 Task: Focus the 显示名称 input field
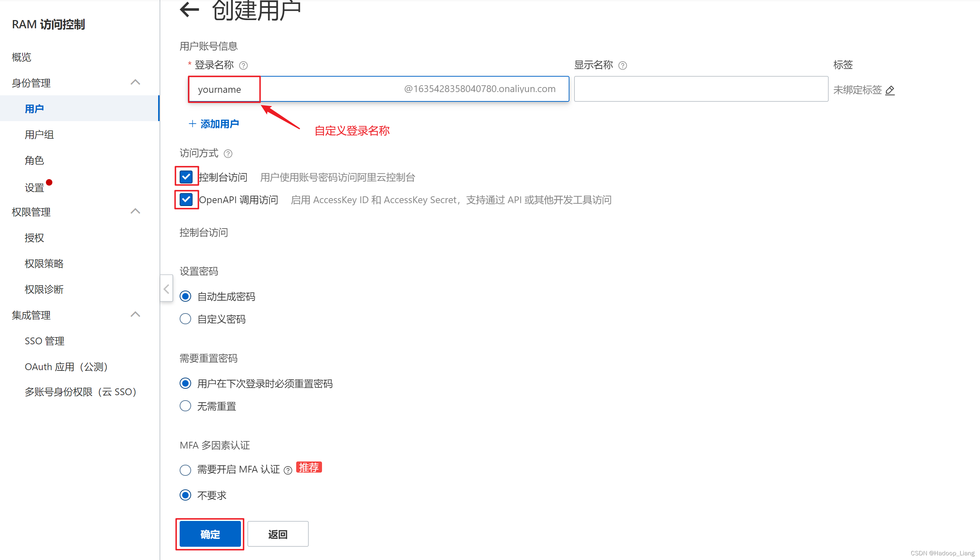701,89
